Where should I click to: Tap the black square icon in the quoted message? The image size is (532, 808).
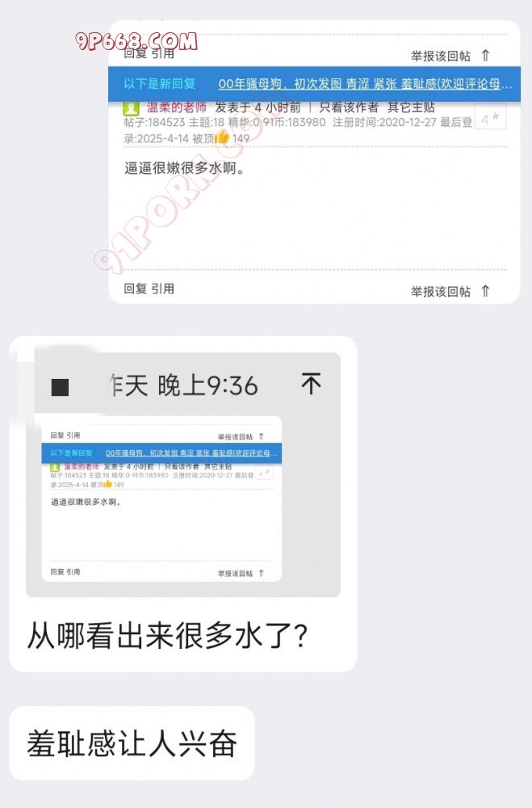[x=61, y=387]
